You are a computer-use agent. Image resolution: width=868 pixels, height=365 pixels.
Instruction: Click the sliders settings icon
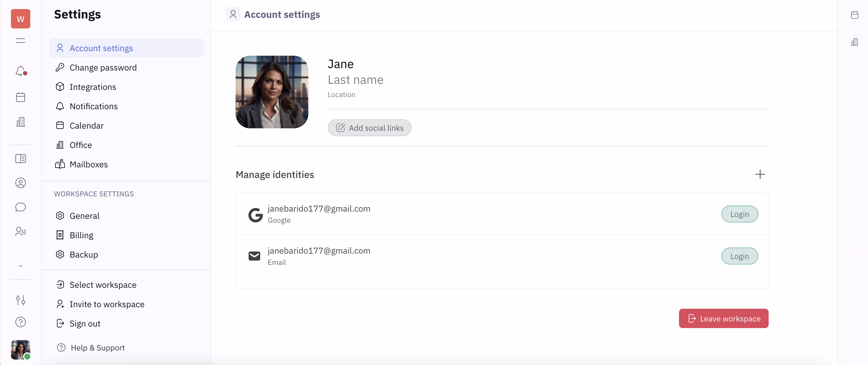pos(21,300)
